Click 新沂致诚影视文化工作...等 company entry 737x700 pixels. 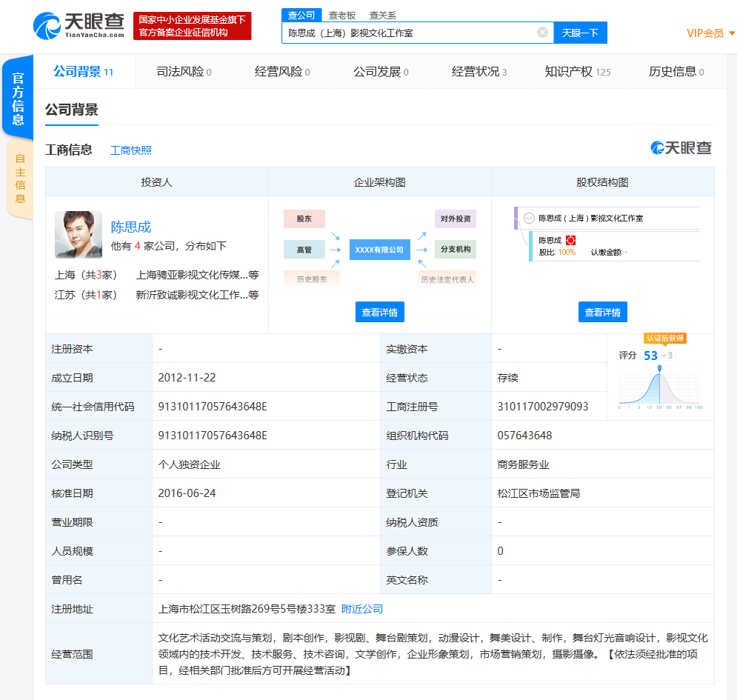pyautogui.click(x=198, y=296)
